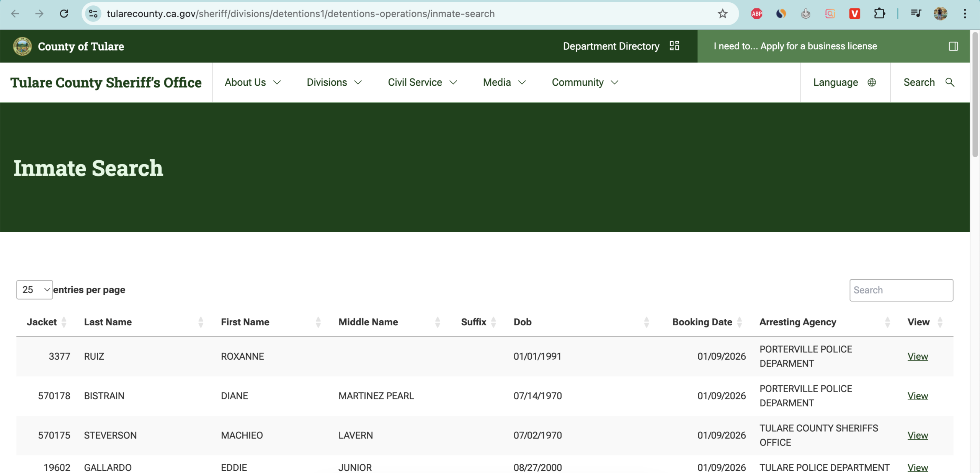Click the browser profile avatar
Viewport: 980px width, 473px height.
coord(940,13)
